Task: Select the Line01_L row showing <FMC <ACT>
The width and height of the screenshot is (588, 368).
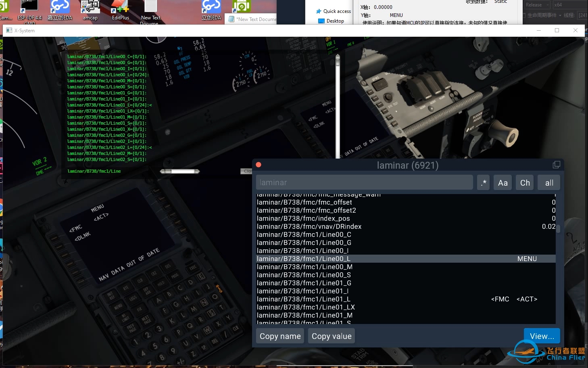Action: coord(406,299)
